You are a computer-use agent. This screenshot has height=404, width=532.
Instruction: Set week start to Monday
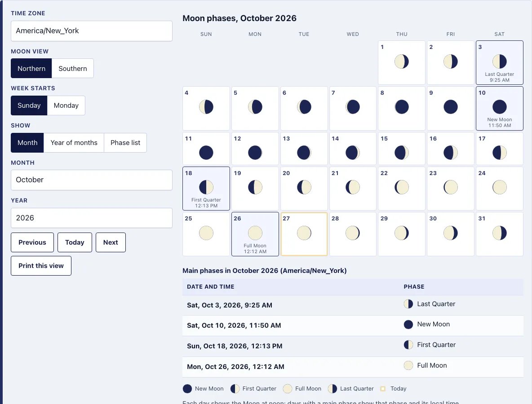click(x=66, y=105)
